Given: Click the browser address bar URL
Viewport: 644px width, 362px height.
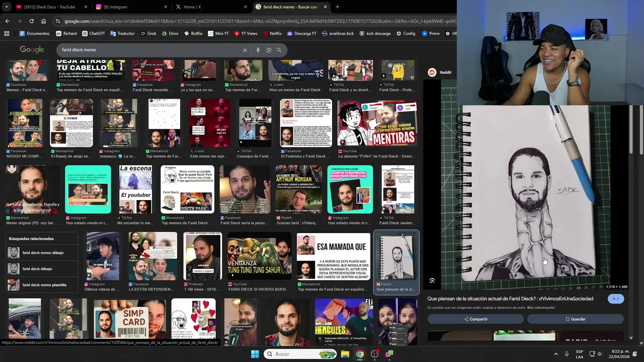Looking at the screenshot, I should [x=259, y=21].
